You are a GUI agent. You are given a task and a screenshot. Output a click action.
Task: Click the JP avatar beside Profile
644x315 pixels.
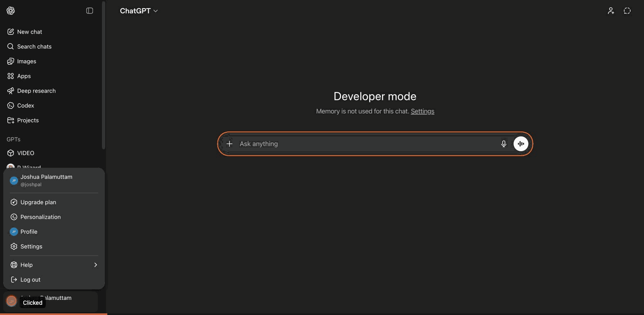(x=14, y=231)
